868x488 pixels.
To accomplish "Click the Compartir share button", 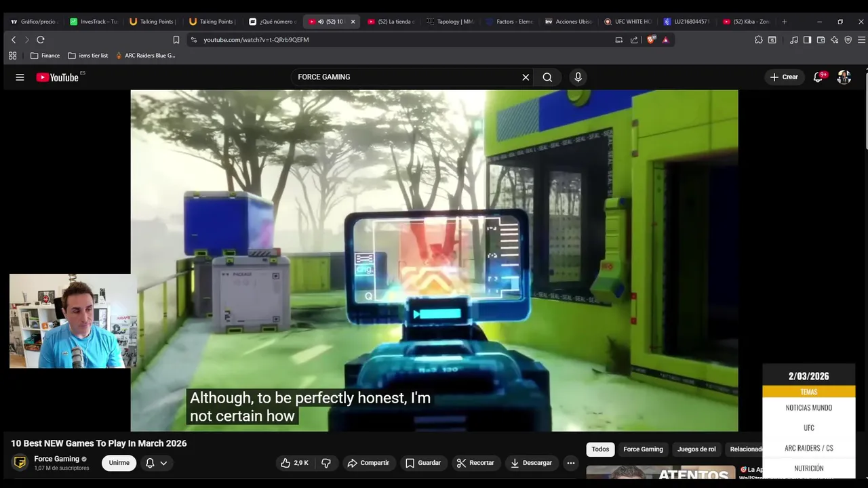I will tap(368, 463).
